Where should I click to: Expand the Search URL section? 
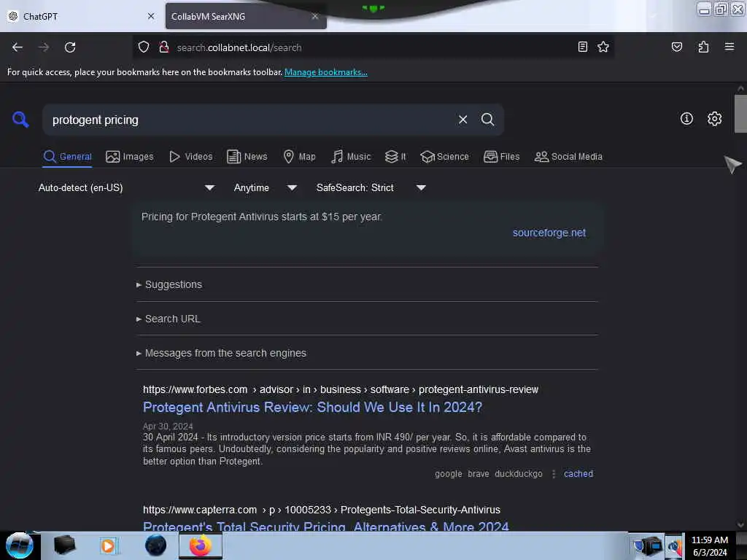(169, 319)
